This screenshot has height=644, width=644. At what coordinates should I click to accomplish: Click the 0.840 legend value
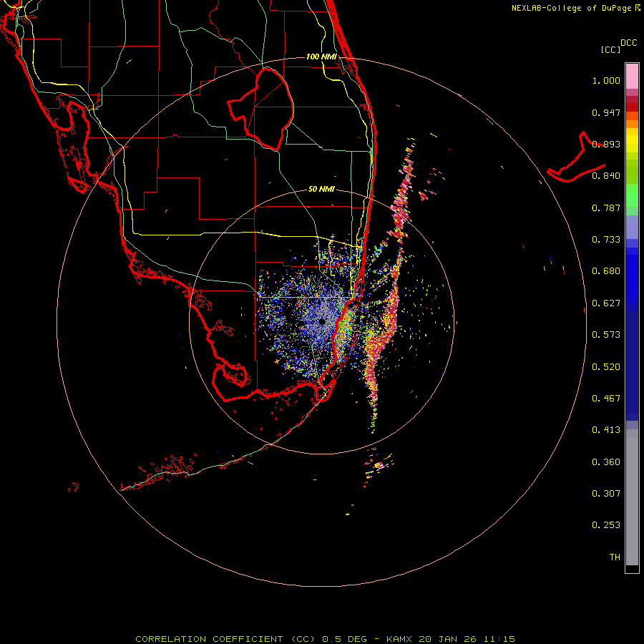tap(606, 176)
